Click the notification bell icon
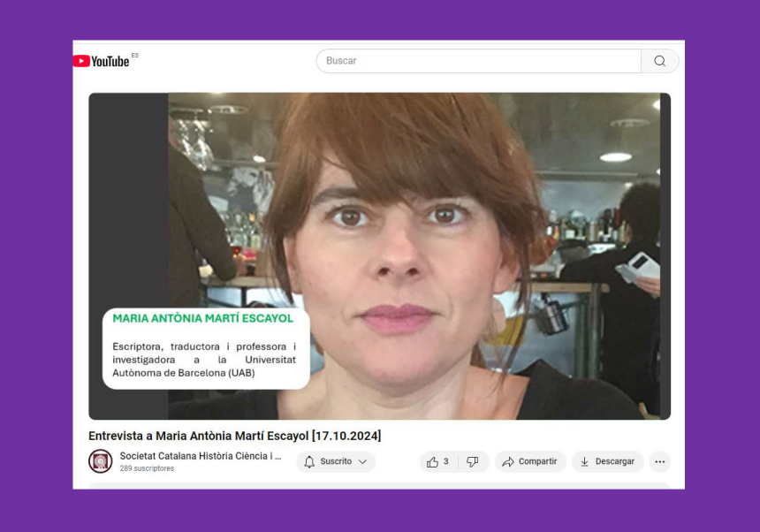The width and height of the screenshot is (760, 532). click(x=309, y=462)
